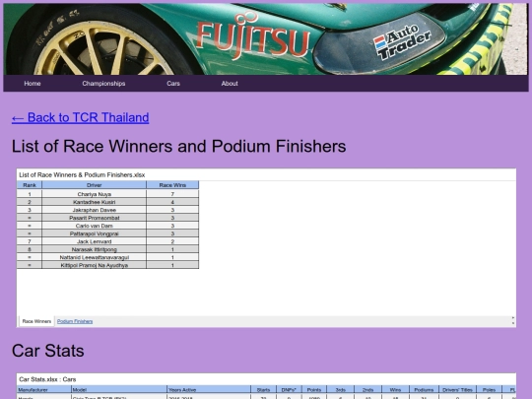The image size is (532, 399).
Task: Click the Podiums column header
Action: pos(424,390)
